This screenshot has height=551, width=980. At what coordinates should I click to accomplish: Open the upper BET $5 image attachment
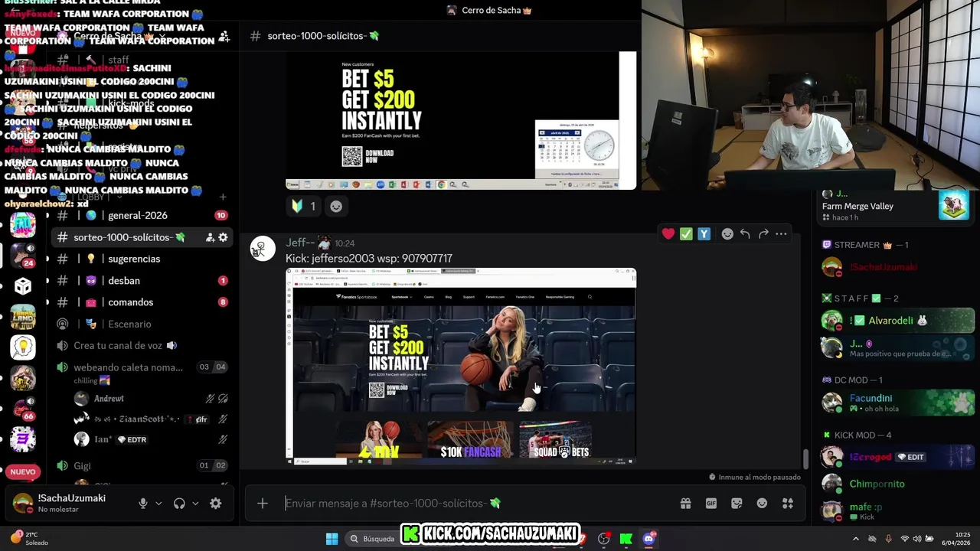pos(461,120)
